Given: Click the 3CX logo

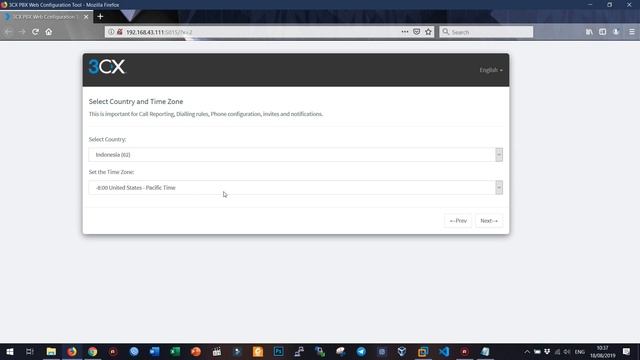Looking at the screenshot, I should pyautogui.click(x=107, y=67).
